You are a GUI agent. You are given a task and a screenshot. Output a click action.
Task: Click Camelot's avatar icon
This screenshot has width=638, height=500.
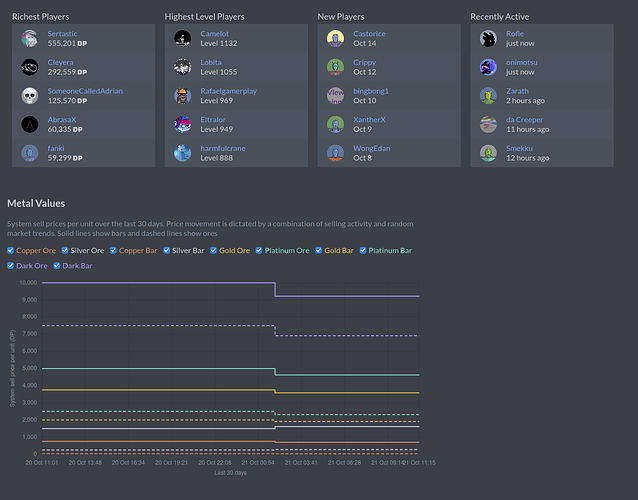(183, 39)
